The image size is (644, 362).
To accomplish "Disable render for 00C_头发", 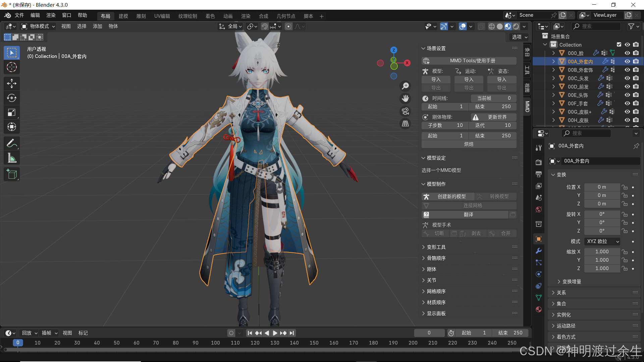I will [x=636, y=78].
